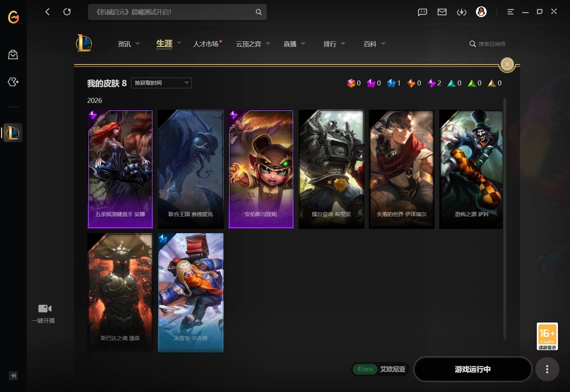
Task: Click the orange gem rarity icon
Action: pyautogui.click(x=411, y=83)
